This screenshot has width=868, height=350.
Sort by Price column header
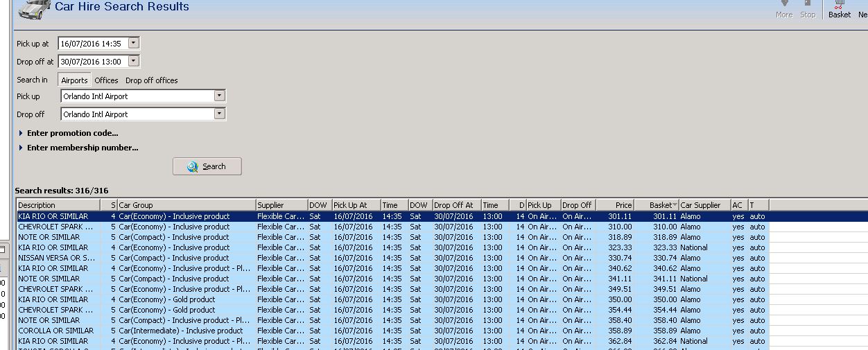(x=614, y=205)
